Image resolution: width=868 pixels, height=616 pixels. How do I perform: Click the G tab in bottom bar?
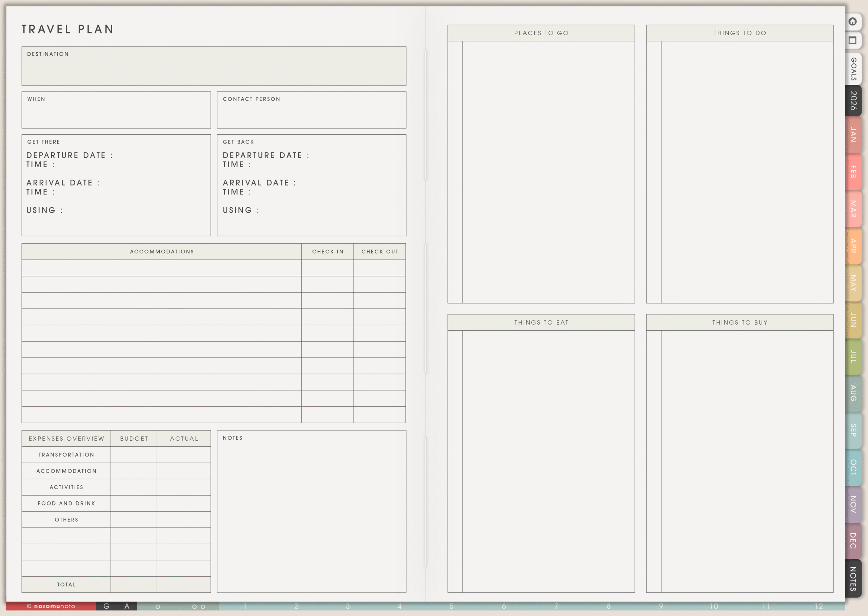pos(106,606)
